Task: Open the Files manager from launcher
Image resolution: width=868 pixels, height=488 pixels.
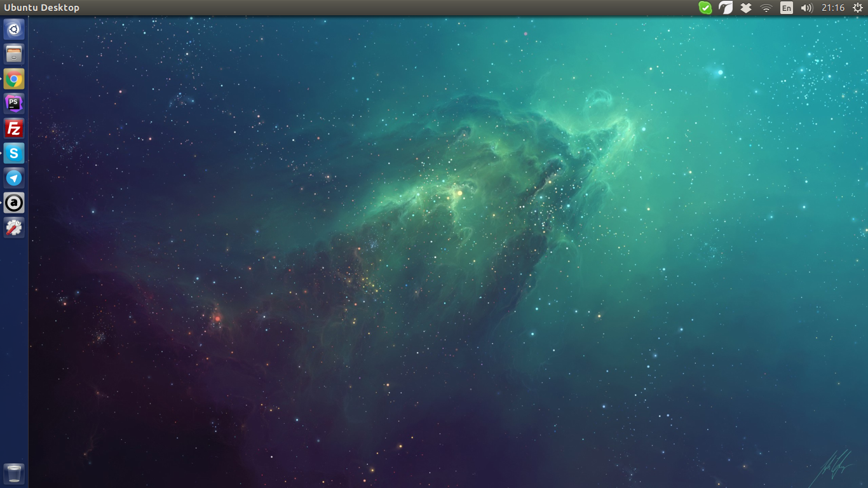Action: 14,54
